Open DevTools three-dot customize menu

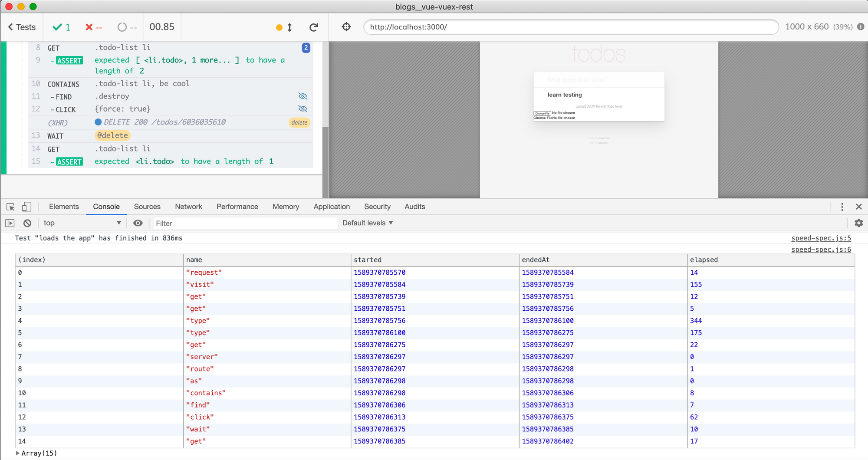coord(842,207)
